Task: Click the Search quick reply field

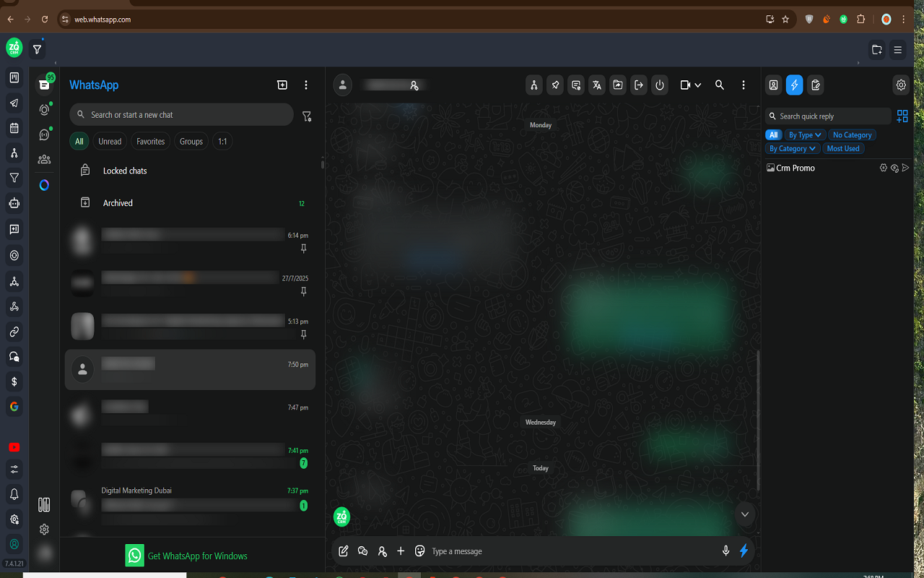Action: tap(830, 116)
